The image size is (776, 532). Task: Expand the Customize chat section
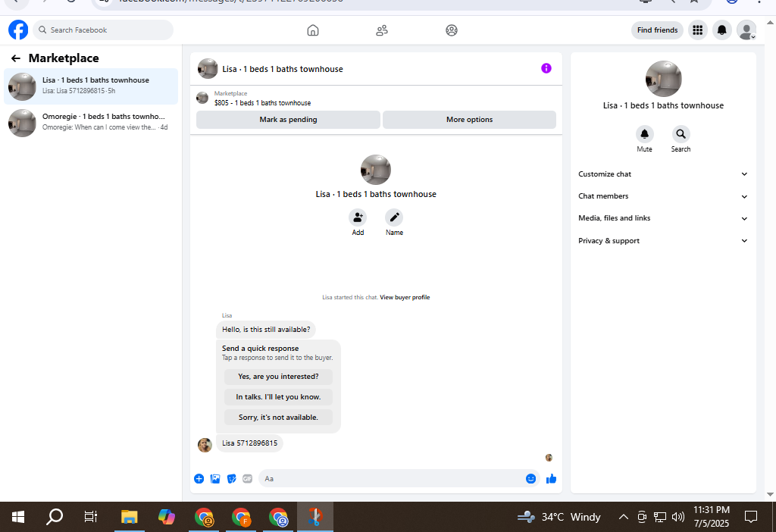pyautogui.click(x=663, y=174)
